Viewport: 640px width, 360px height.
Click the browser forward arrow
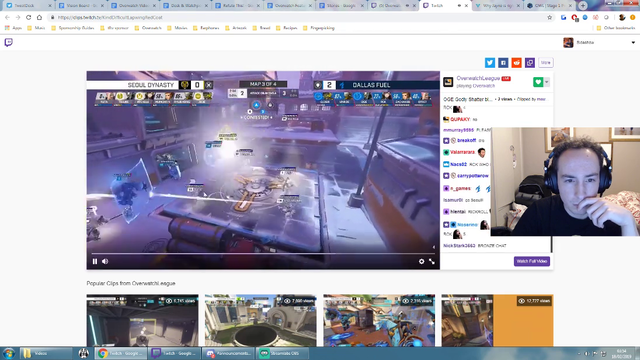18,18
